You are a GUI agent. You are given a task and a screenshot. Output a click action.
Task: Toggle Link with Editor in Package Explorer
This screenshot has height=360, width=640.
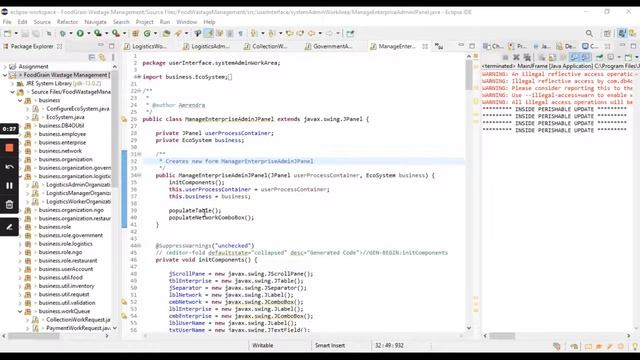pyautogui.click(x=102, y=57)
